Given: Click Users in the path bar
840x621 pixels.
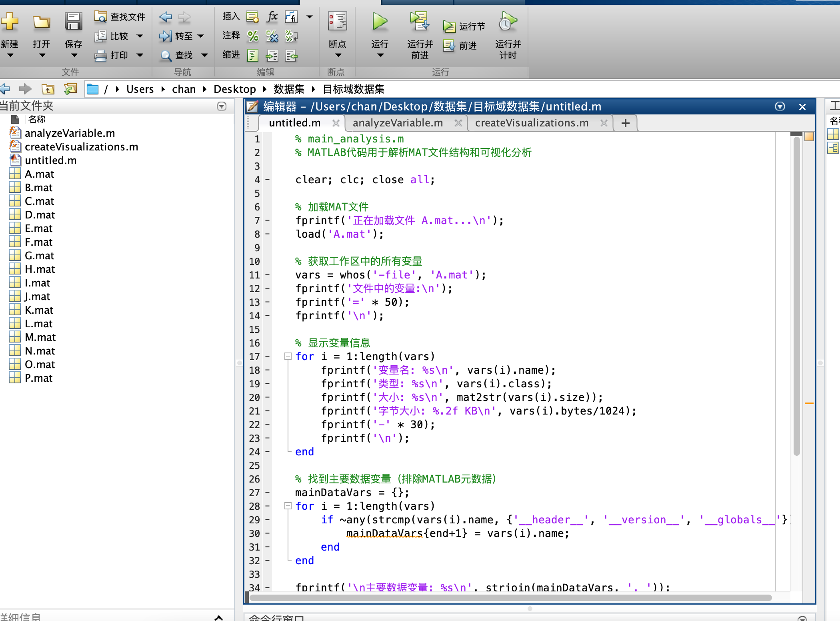Looking at the screenshot, I should click(x=140, y=89).
